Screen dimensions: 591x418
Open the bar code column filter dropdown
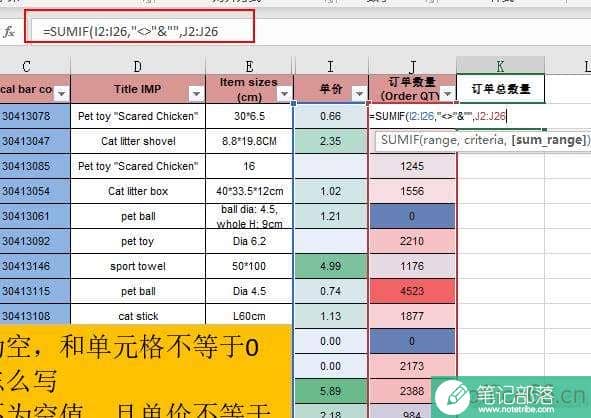pos(62,93)
